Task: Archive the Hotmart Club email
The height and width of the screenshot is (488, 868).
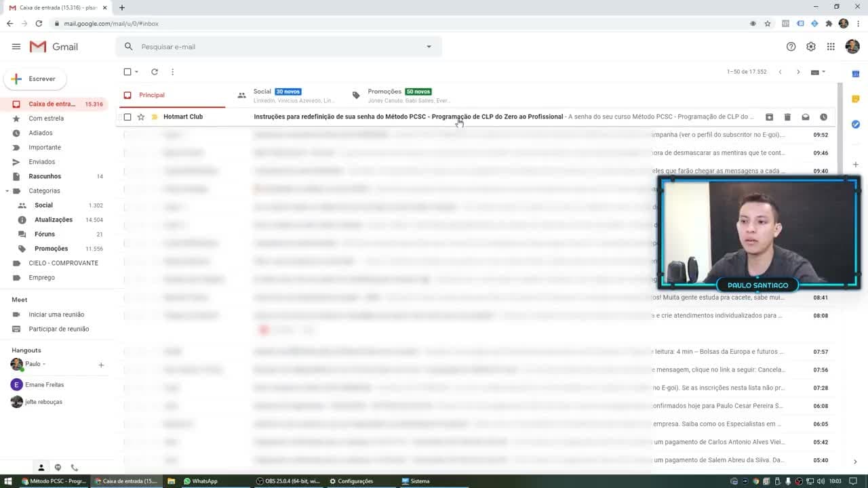Action: 769,117
